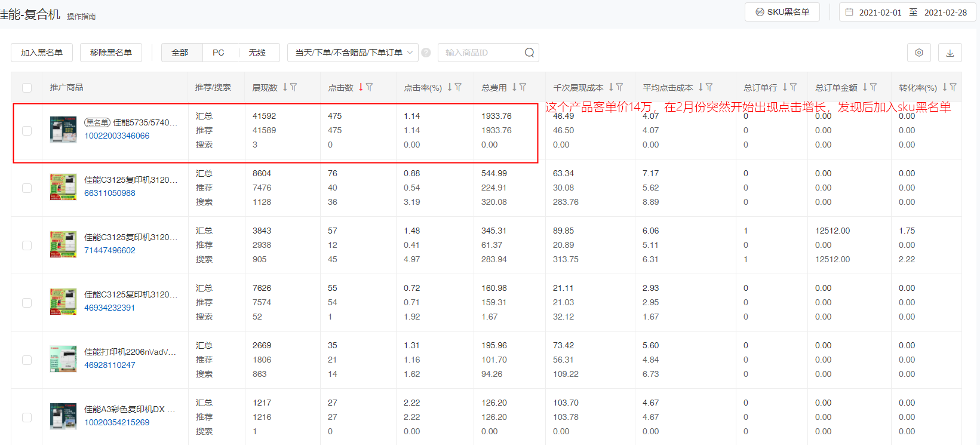The width and height of the screenshot is (980, 445).
Task: Click the end date 2021-02-28
Action: coord(945,12)
